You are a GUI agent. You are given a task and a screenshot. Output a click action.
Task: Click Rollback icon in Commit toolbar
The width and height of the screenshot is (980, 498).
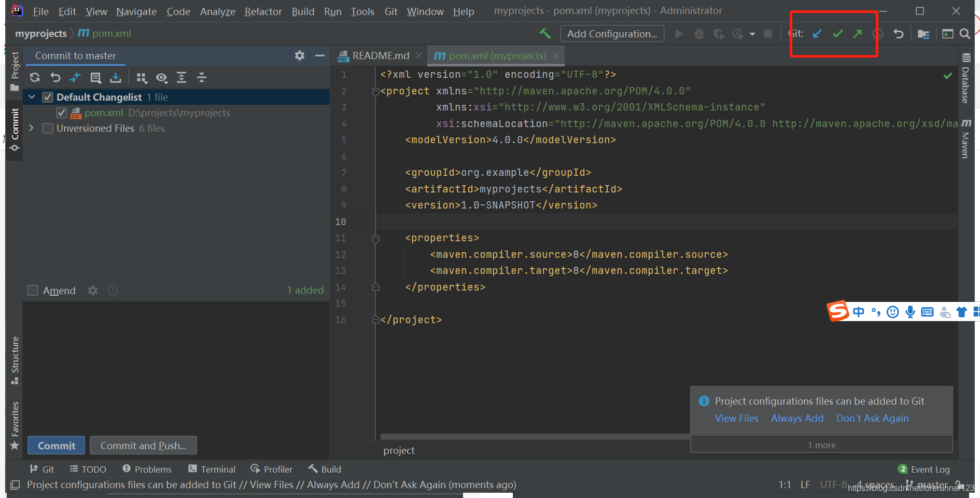[55, 77]
